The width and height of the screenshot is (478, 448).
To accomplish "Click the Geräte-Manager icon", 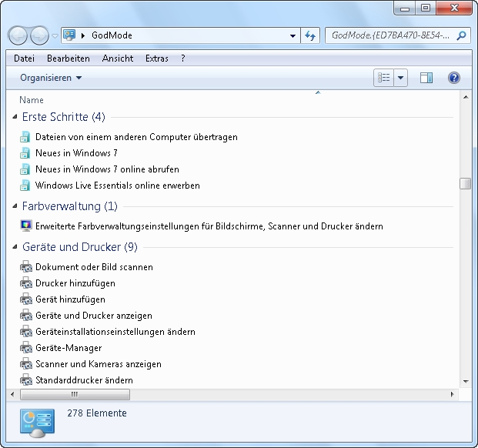I will (x=25, y=348).
